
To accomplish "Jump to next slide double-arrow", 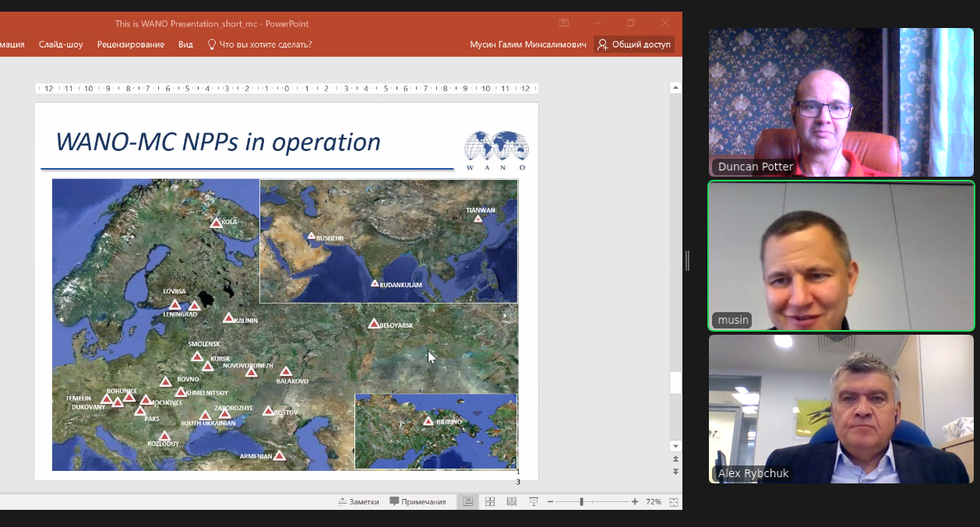I will 675,472.
